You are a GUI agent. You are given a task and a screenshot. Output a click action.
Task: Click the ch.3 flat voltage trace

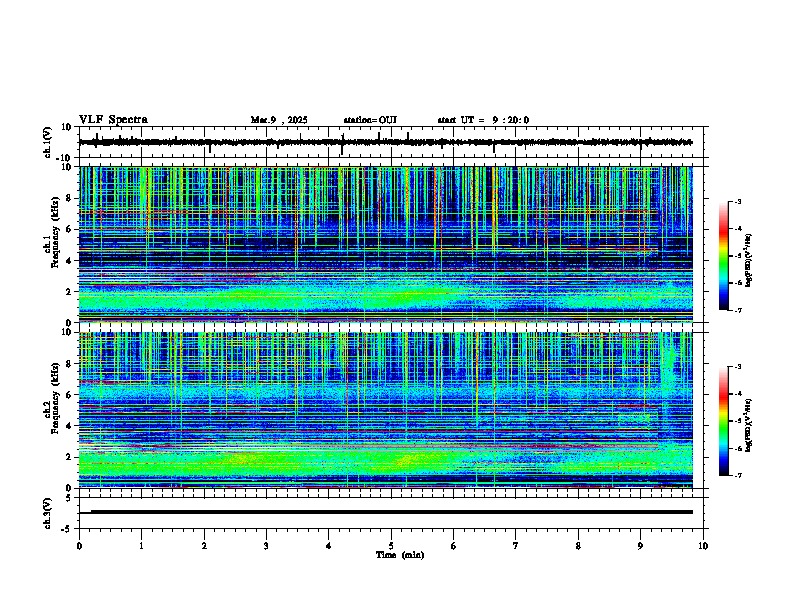coord(385,512)
